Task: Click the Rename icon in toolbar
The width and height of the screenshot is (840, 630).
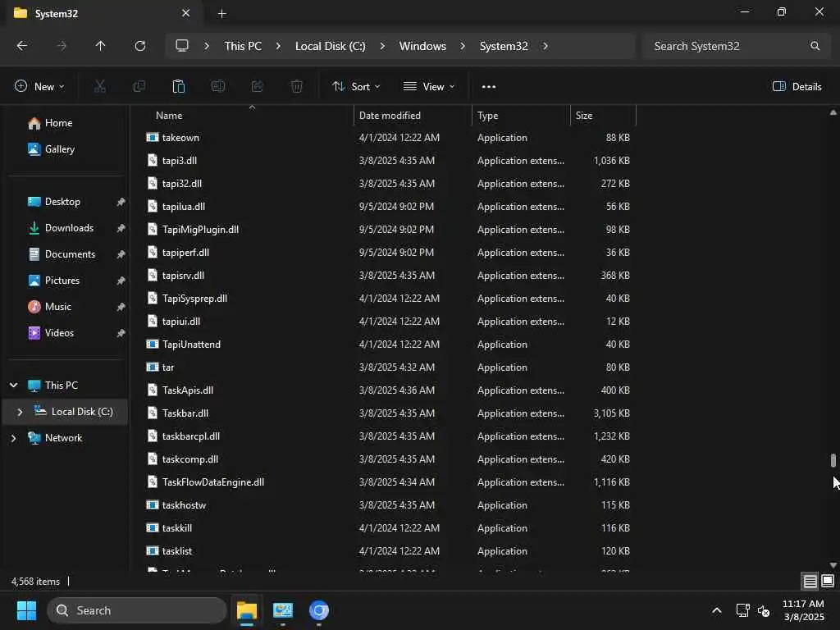Action: point(218,86)
